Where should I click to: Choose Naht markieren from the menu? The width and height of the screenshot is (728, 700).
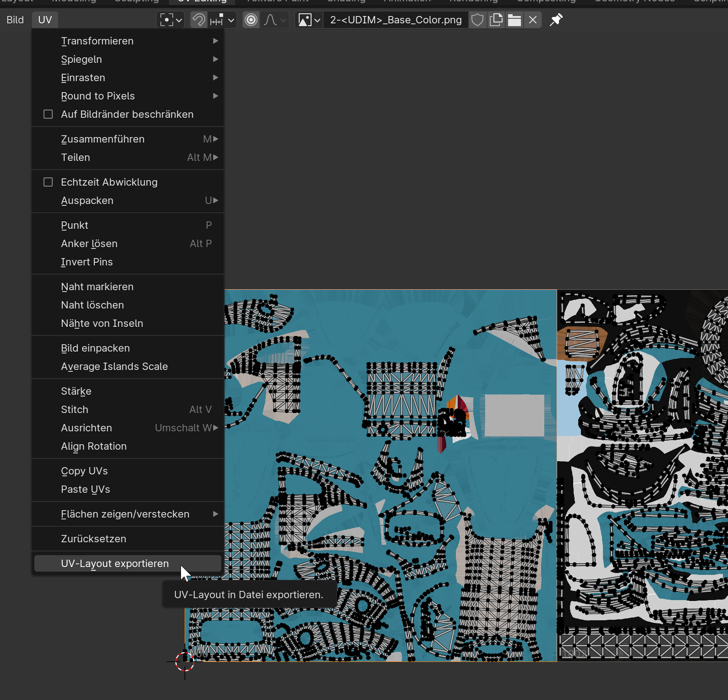point(97,287)
